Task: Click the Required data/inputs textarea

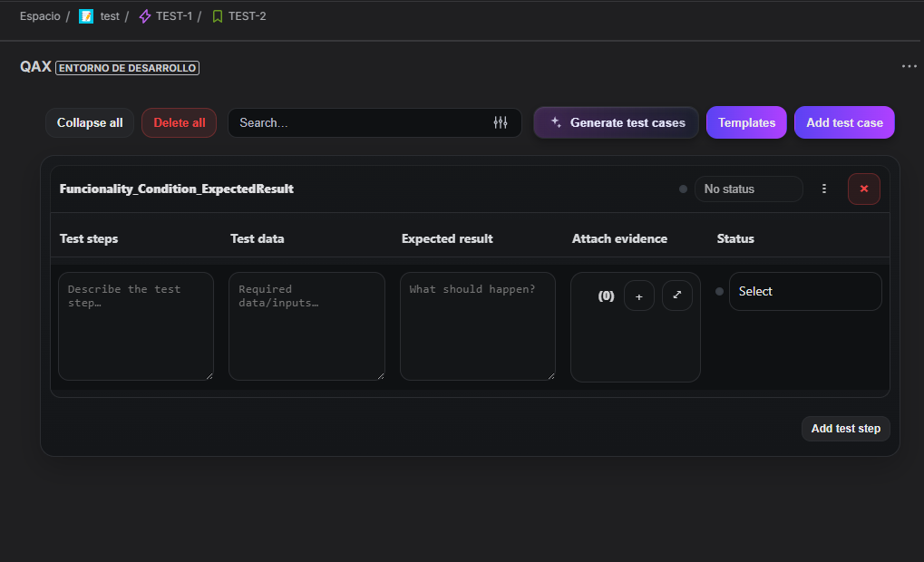Action: pos(307,326)
